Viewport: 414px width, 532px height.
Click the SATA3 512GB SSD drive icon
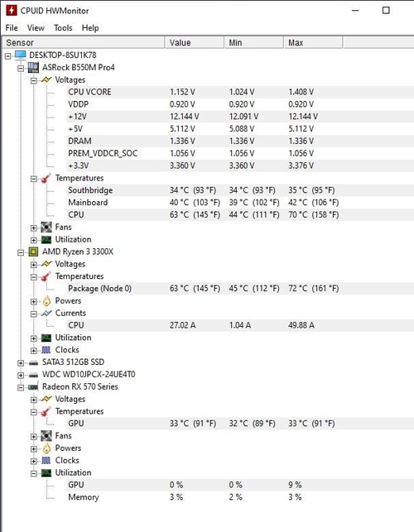[x=33, y=362]
